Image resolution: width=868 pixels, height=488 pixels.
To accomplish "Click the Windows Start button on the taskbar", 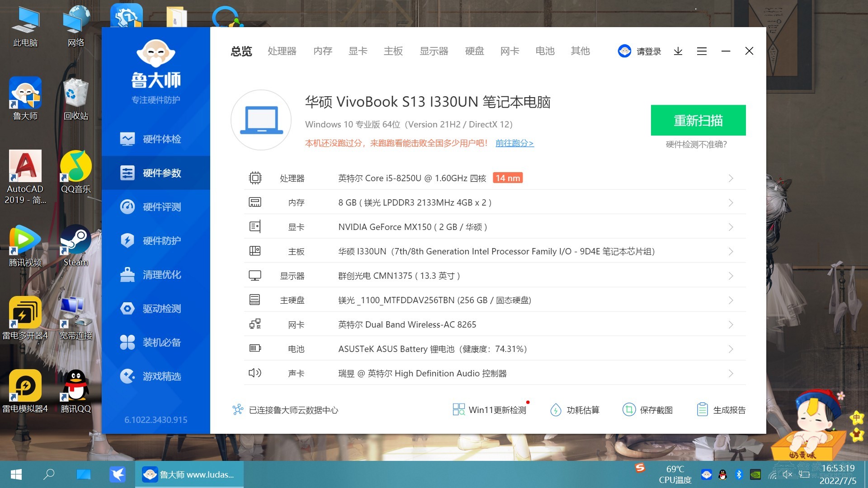I will click(16, 474).
